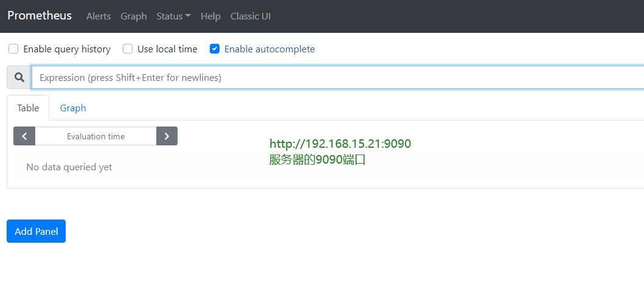Image resolution: width=644 pixels, height=281 pixels.
Task: Switch to the Graph panel tab
Action: (73, 108)
